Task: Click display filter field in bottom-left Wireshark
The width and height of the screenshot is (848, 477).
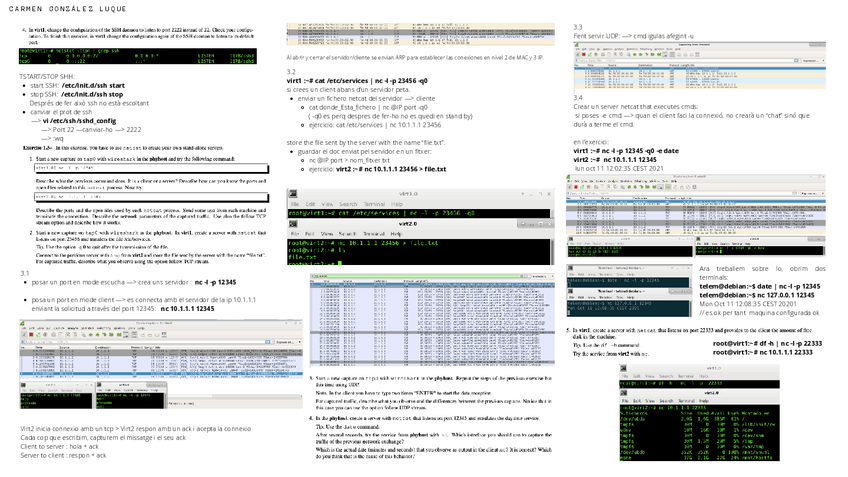Action: pyautogui.click(x=143, y=342)
